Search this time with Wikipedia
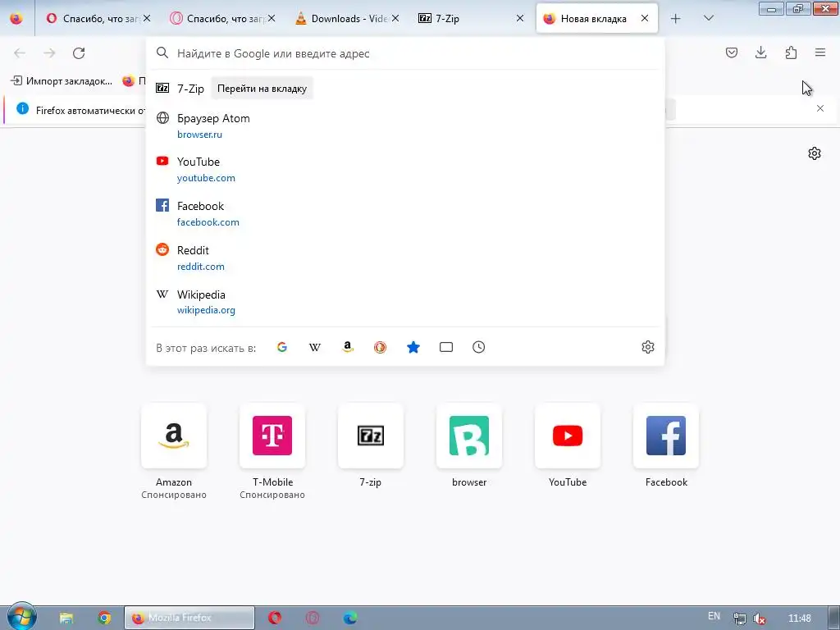Image resolution: width=840 pixels, height=630 pixels. pyautogui.click(x=315, y=347)
